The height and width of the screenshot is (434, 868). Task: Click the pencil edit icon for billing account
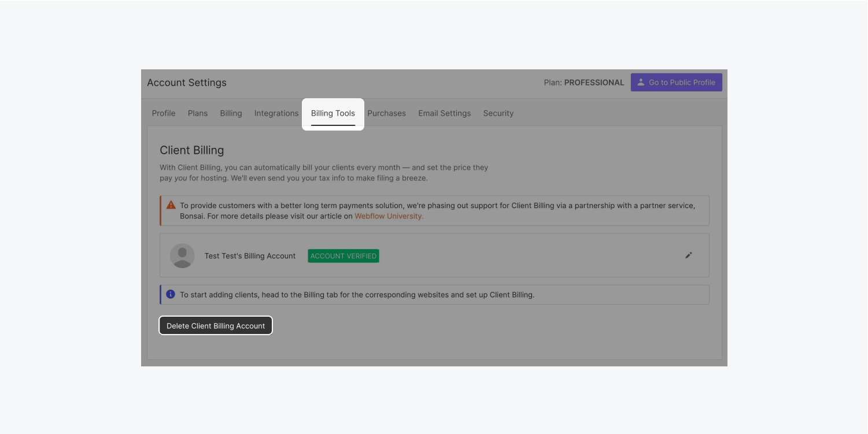[x=688, y=255]
